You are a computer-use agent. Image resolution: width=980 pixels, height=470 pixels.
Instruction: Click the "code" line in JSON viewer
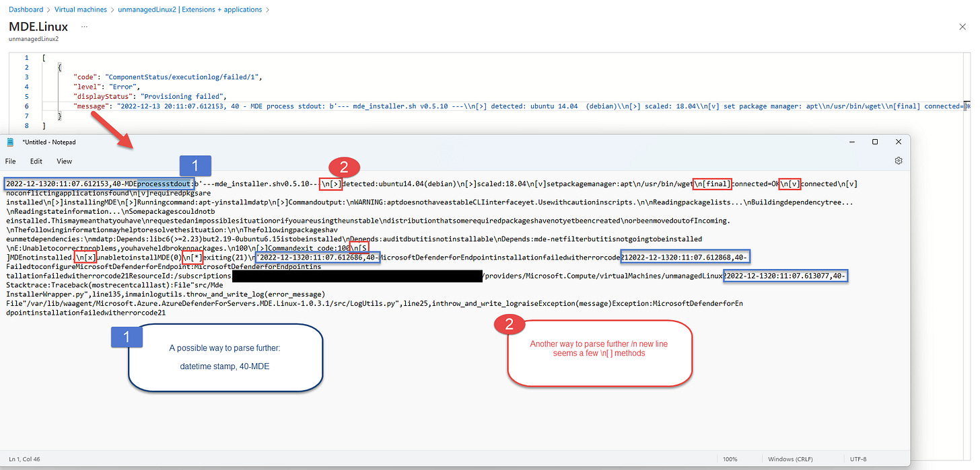coord(168,77)
